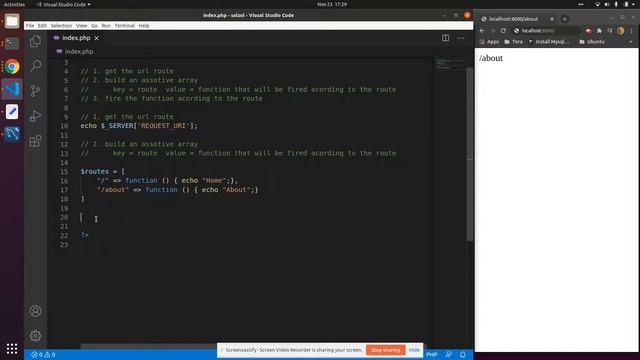Open Activities overview
This screenshot has width=640, height=360.
click(14, 4)
